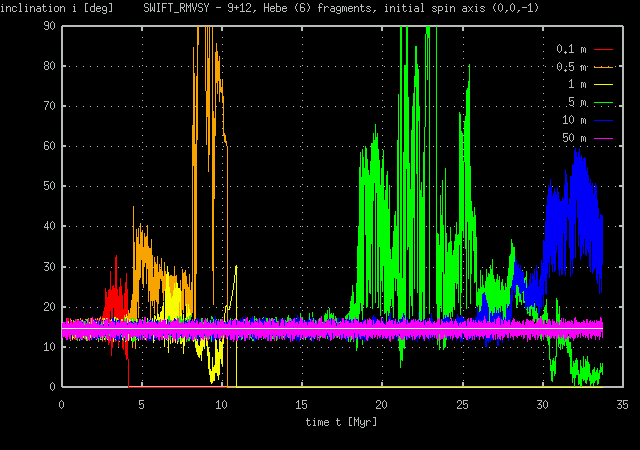
Task: Click the y-axis tick label '40'
Action: (x=49, y=226)
